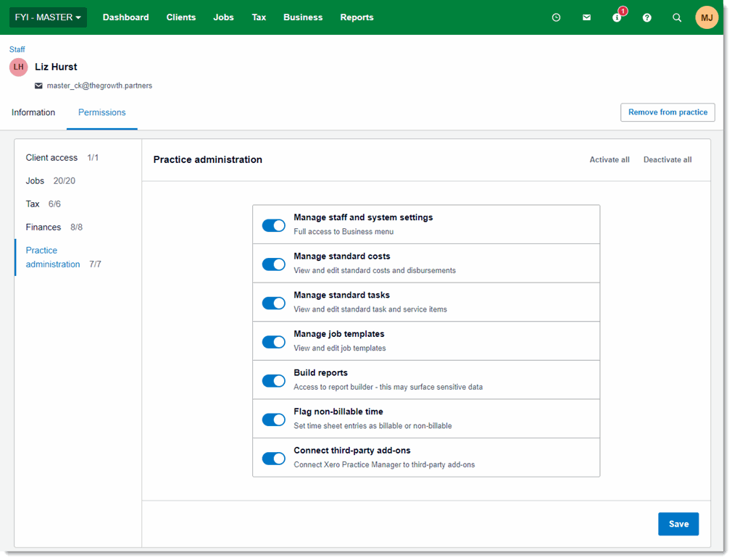Click Remove from practice button

point(667,112)
